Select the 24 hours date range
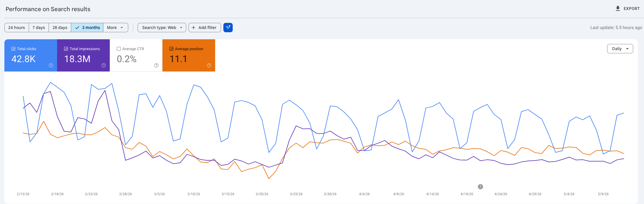The image size is (644, 204). [x=17, y=28]
